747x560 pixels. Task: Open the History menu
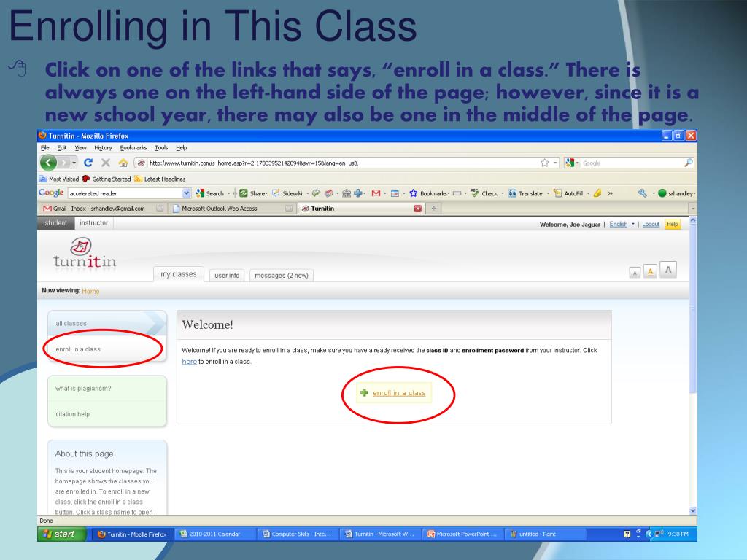(103, 147)
